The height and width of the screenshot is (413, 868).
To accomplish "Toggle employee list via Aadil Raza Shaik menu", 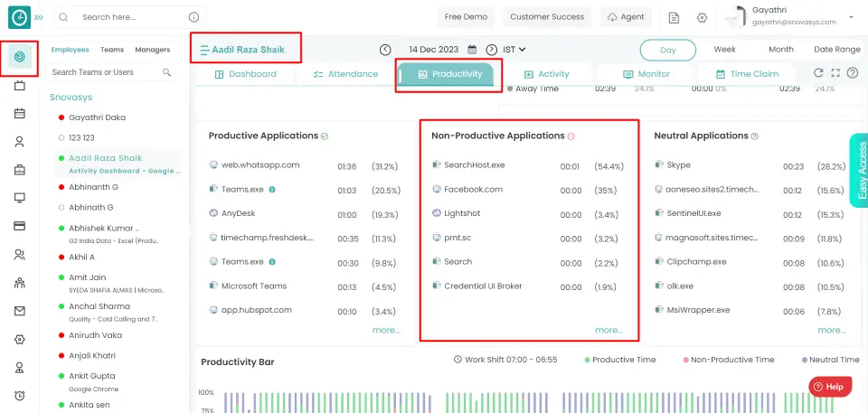I will click(205, 50).
